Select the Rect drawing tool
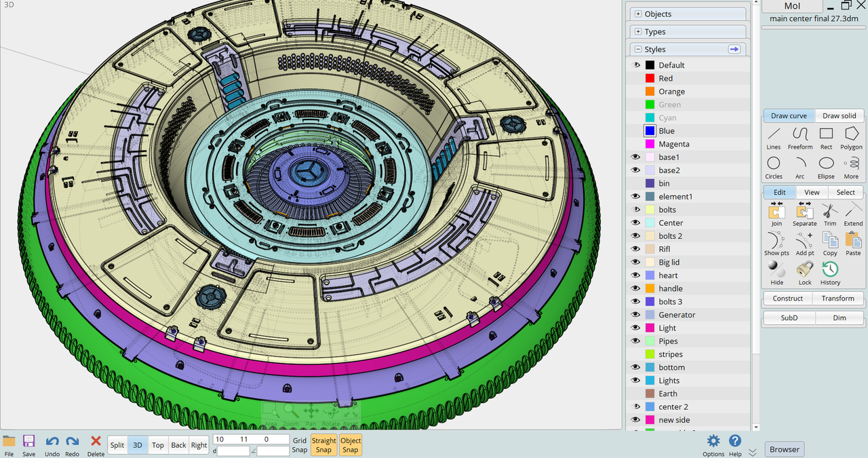This screenshot has width=868, height=458. coord(826,138)
